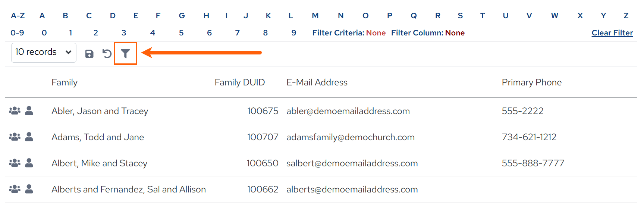644x207 pixels.
Task: Click person icon for Alberts and Fernandez row
Action: pyautogui.click(x=29, y=189)
